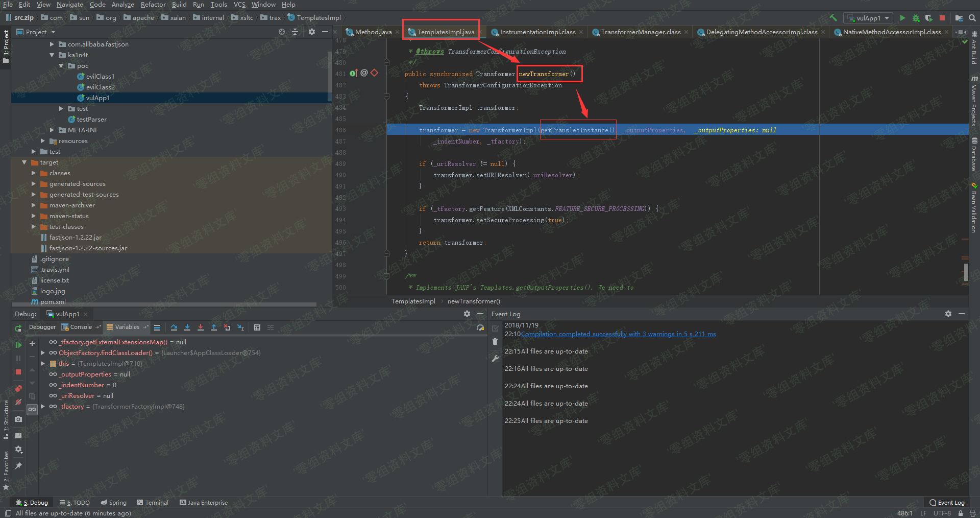The height and width of the screenshot is (518, 980).
Task: Click Evaluate Expression calculator icon
Action: (257, 327)
